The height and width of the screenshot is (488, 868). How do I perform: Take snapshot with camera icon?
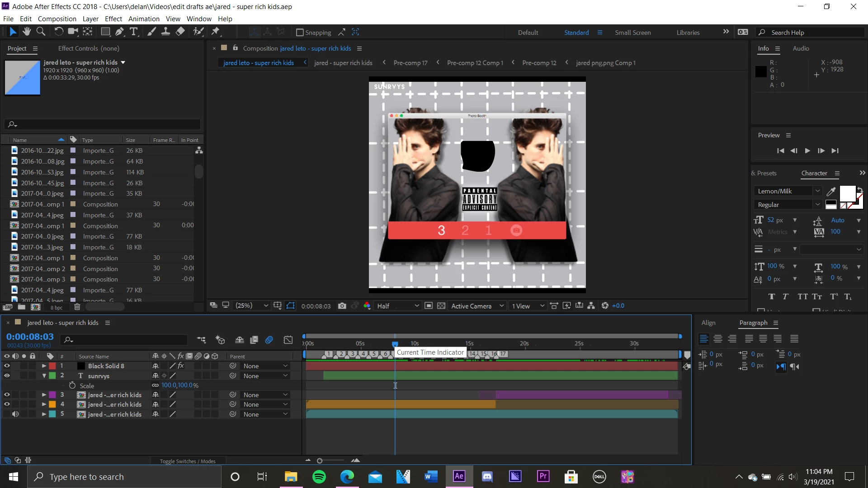[342, 306]
